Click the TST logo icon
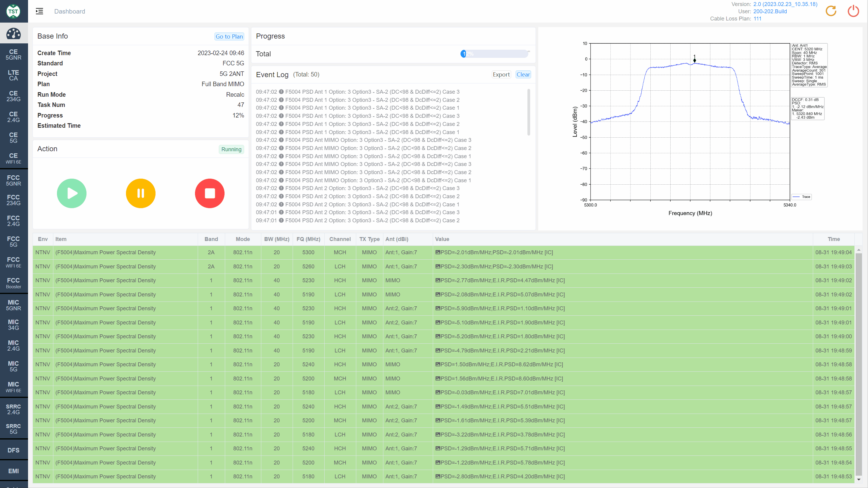 pos(14,11)
